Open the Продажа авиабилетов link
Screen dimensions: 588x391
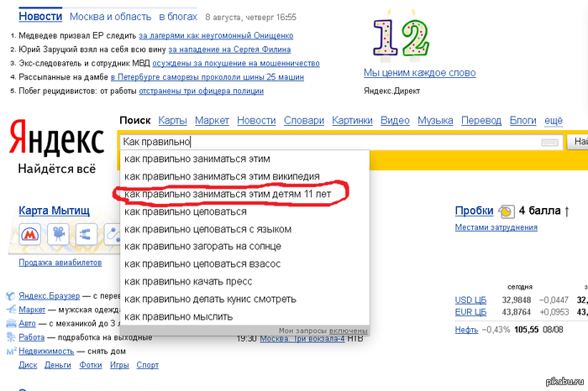click(60, 263)
